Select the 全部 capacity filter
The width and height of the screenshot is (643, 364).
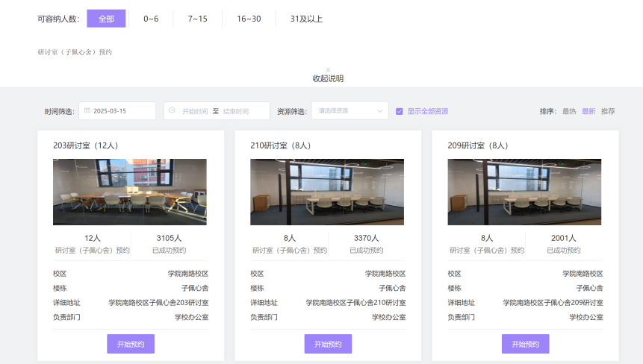106,19
